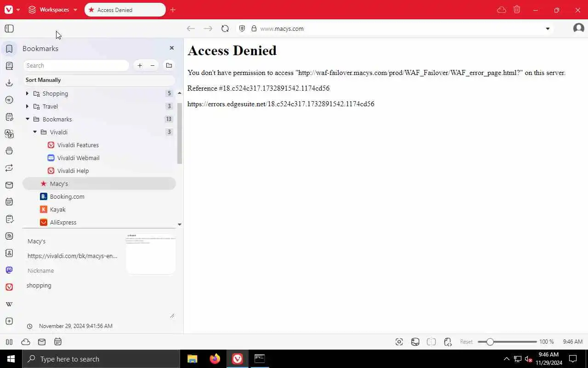
Task: Open Vivaldi Help bookmark
Action: point(68,171)
